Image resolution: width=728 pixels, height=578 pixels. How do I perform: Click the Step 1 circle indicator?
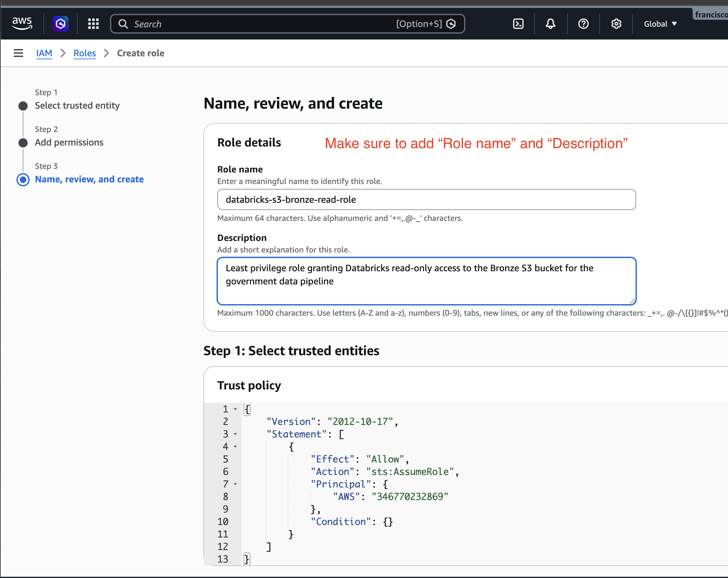point(23,106)
